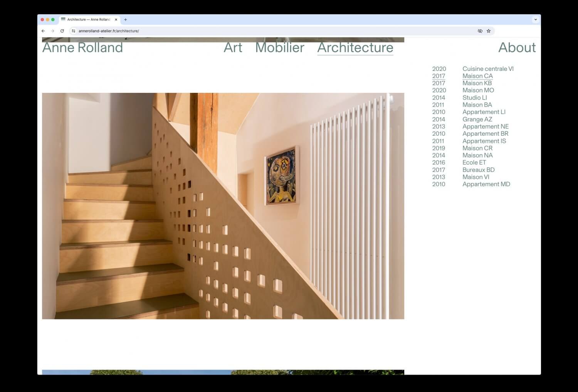Viewport: 578px width, 392px height.
Task: Navigate to the Mobilier section
Action: (x=280, y=47)
